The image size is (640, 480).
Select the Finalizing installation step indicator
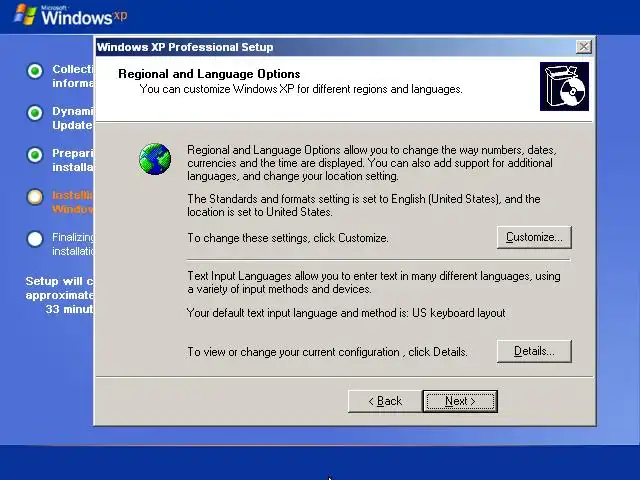coord(35,239)
